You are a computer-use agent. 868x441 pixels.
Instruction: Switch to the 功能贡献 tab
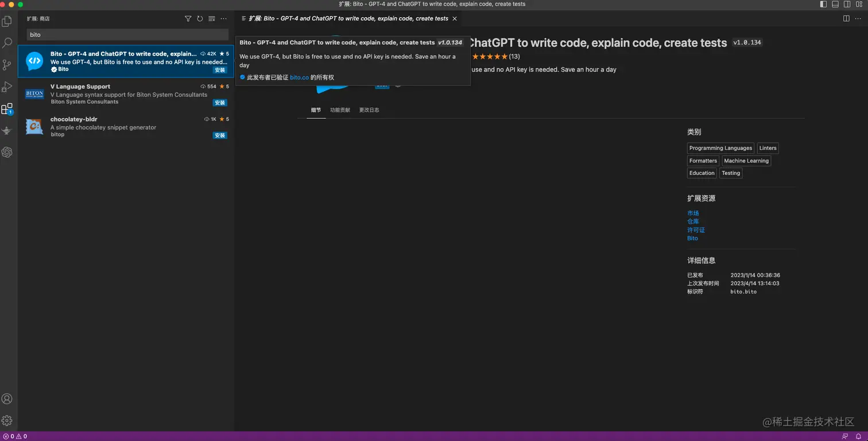click(x=340, y=110)
